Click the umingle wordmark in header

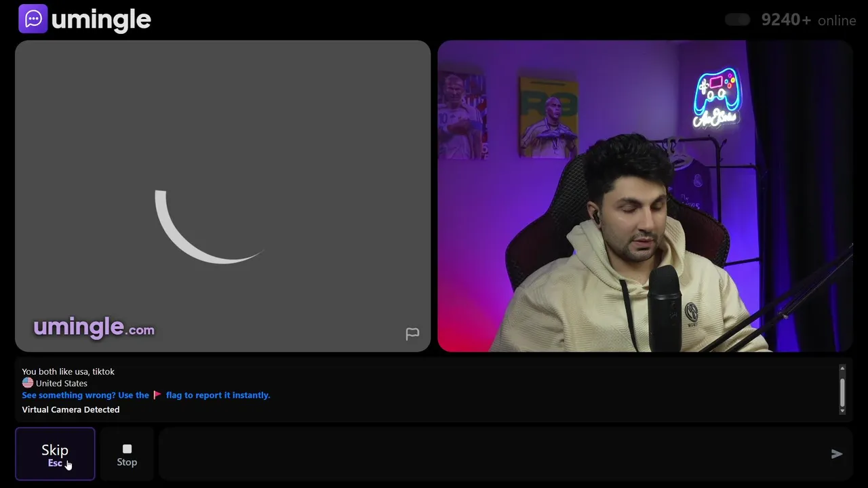pos(101,20)
